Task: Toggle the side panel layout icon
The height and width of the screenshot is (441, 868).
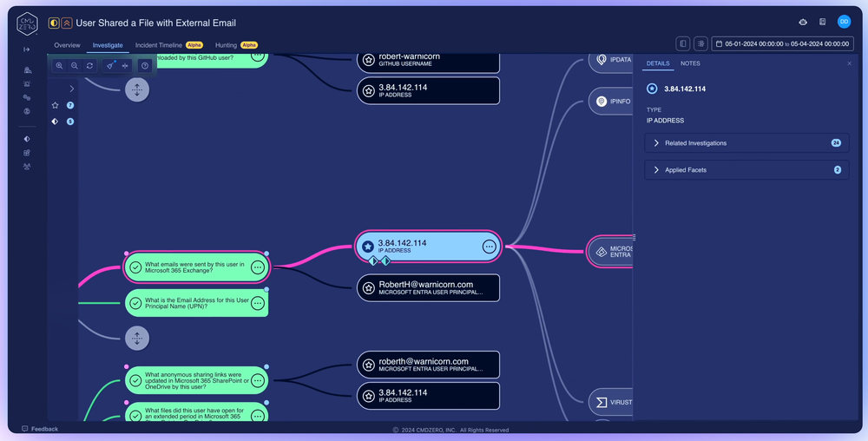Action: [x=683, y=43]
